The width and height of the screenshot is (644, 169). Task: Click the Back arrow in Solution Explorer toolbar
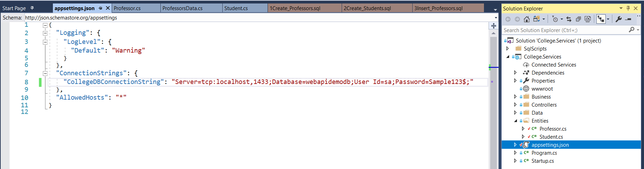click(x=508, y=19)
